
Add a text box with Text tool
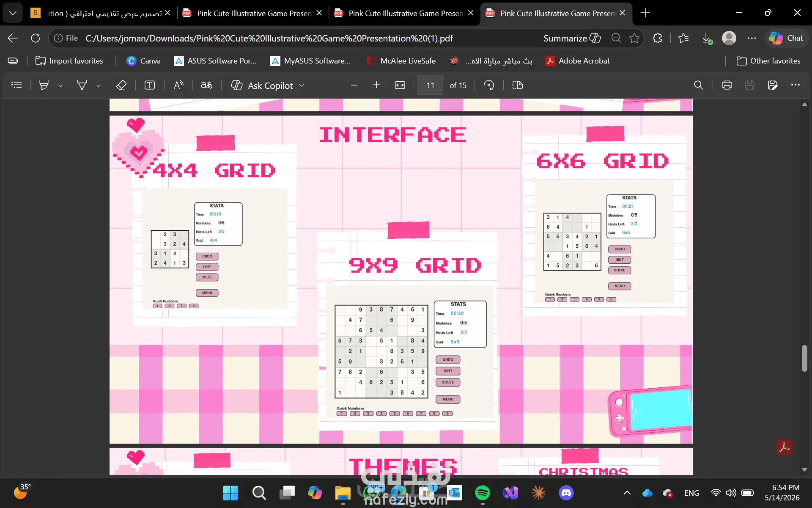click(150, 85)
